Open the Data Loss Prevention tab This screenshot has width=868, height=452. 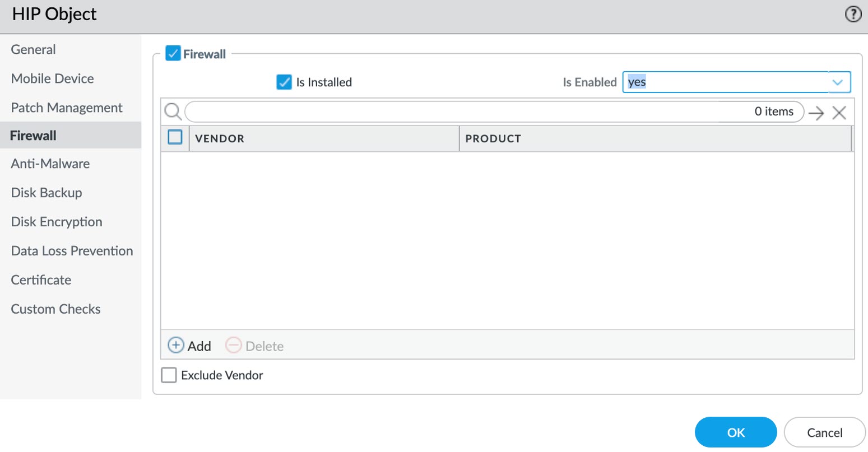72,251
